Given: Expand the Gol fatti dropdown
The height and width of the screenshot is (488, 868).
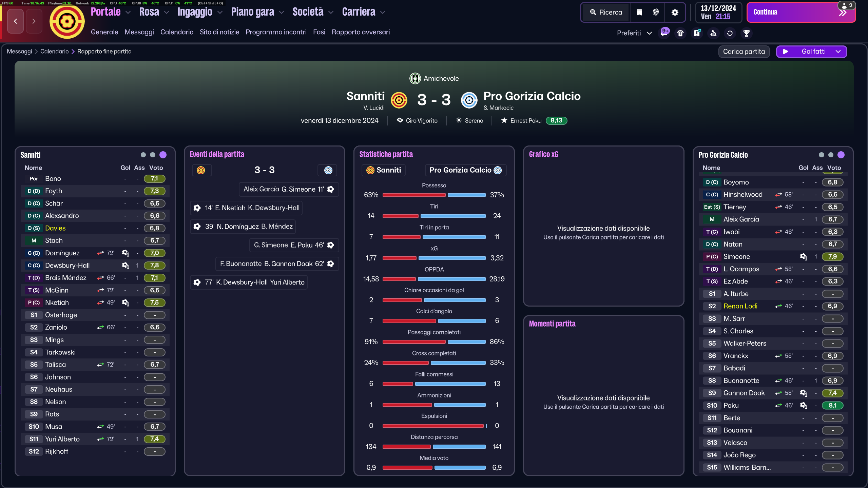Looking at the screenshot, I should coord(838,52).
